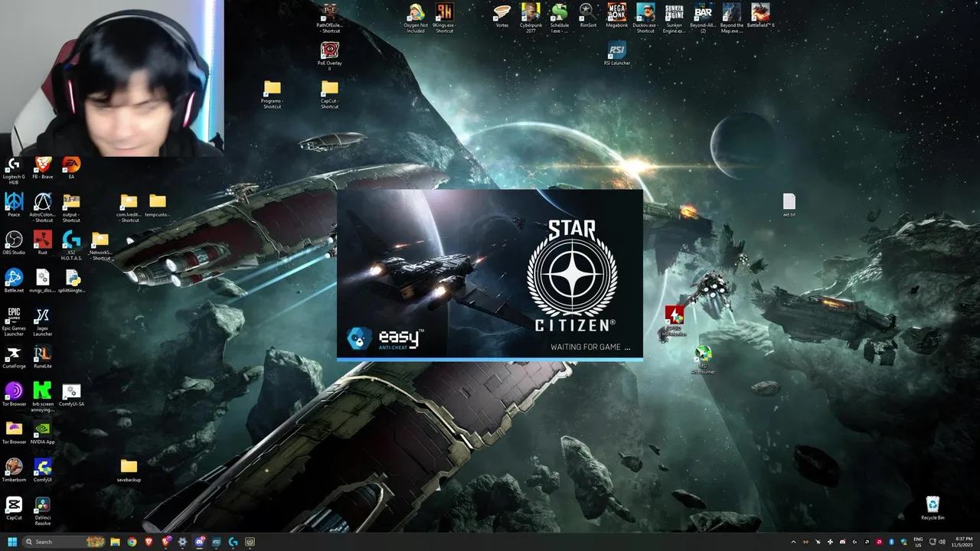Switch to RSI Launcher taskbar icon
The width and height of the screenshot is (980, 551).
click(x=216, y=542)
